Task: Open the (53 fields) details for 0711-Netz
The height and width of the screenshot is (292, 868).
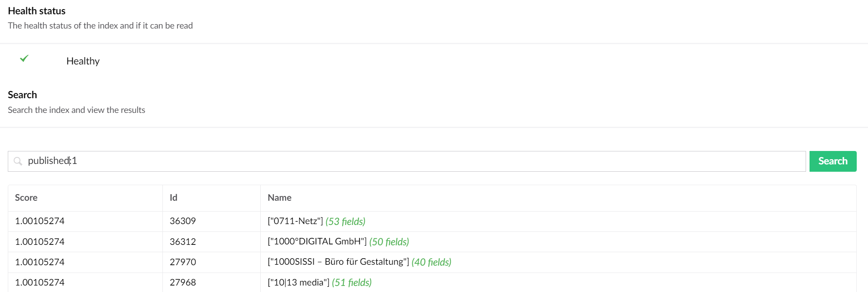Action: (x=344, y=221)
